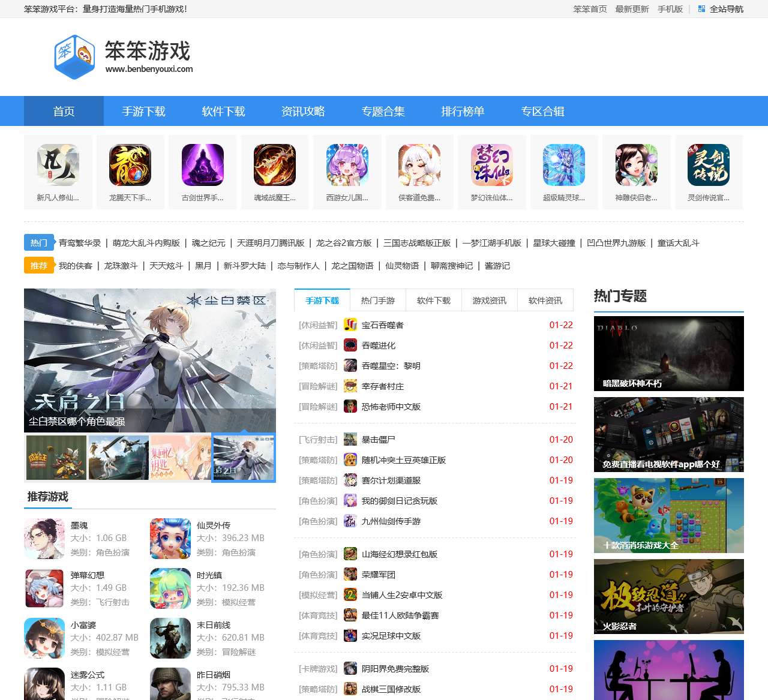Switch to the 热门手游 tab

click(379, 300)
